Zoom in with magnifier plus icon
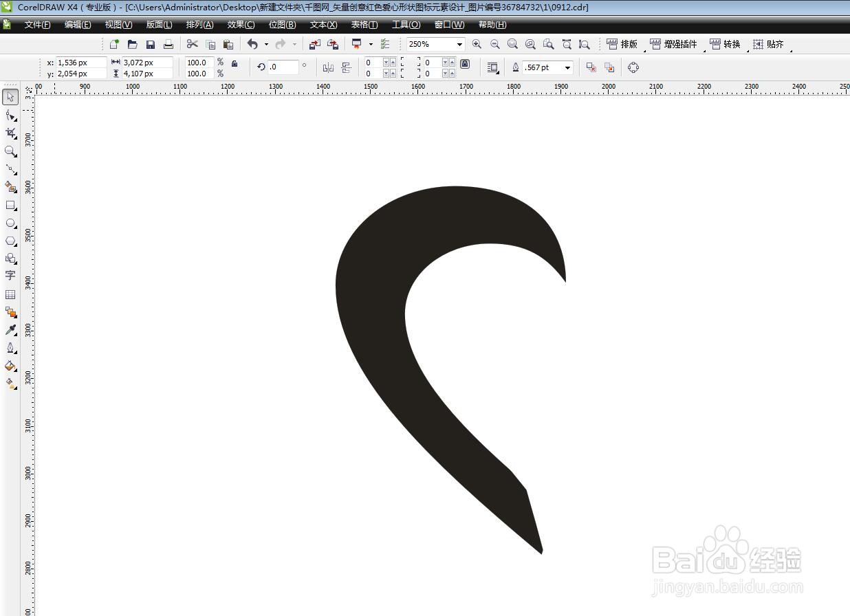This screenshot has height=616, width=850. (x=477, y=44)
